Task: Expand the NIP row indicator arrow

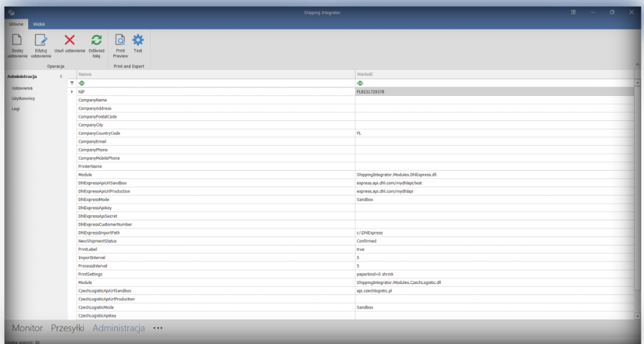Action: click(71, 91)
